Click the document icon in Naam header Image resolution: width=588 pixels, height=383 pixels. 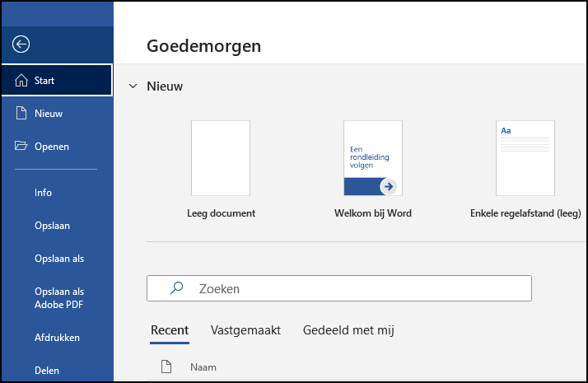pos(166,367)
